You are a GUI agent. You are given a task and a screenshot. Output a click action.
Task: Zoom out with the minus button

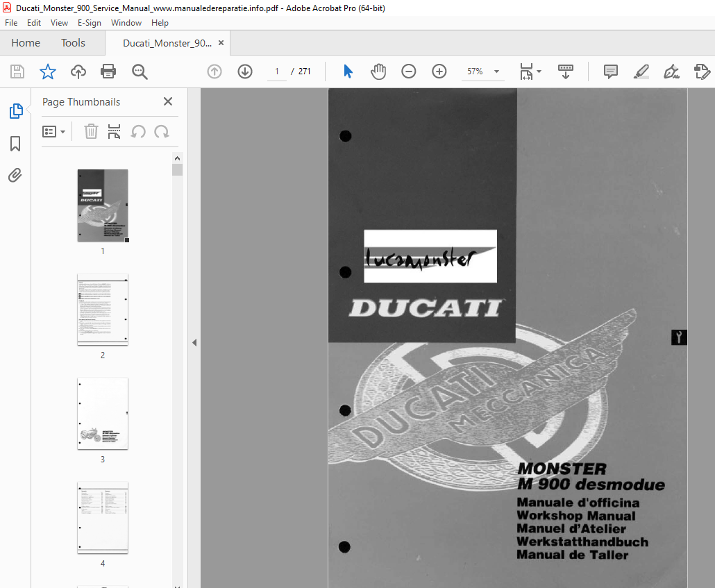(409, 72)
